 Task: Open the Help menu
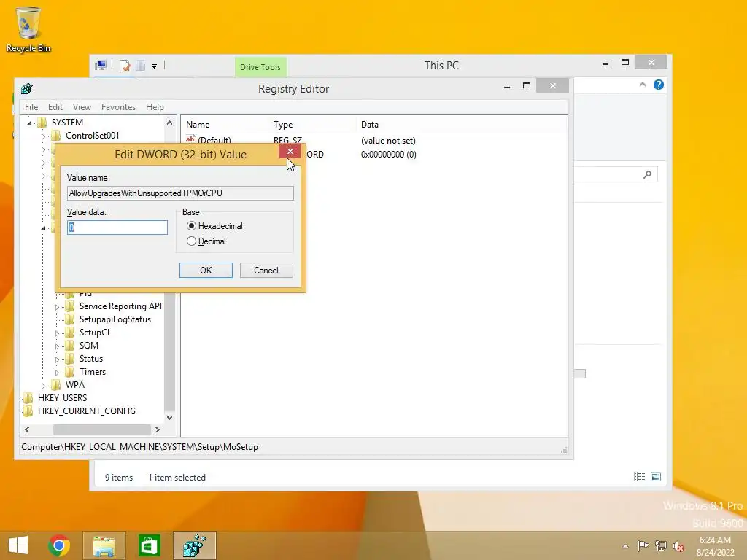pyautogui.click(x=155, y=107)
